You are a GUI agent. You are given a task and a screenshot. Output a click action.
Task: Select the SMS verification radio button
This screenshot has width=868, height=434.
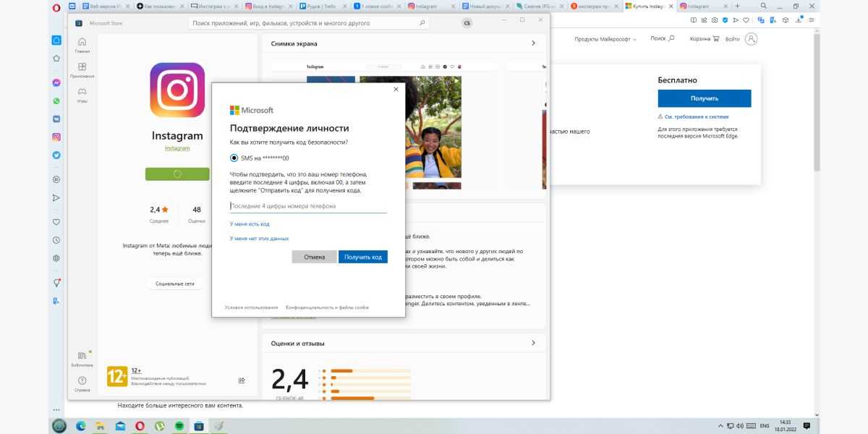point(234,158)
